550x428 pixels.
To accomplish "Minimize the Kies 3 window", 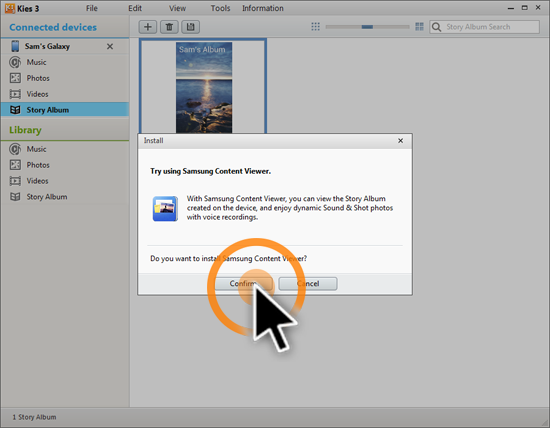I will [511, 8].
